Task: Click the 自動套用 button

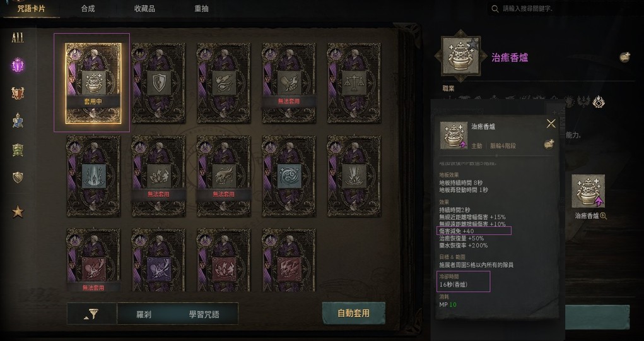Action: (354, 313)
